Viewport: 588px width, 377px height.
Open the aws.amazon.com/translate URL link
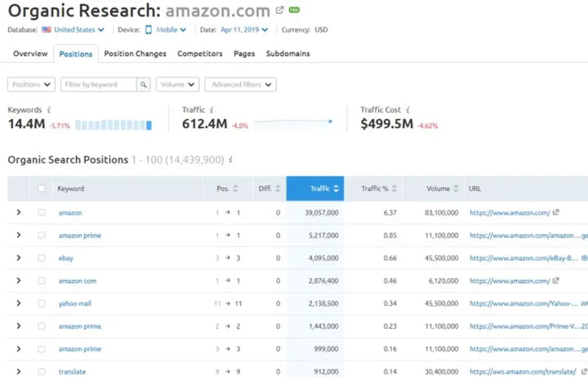523,372
